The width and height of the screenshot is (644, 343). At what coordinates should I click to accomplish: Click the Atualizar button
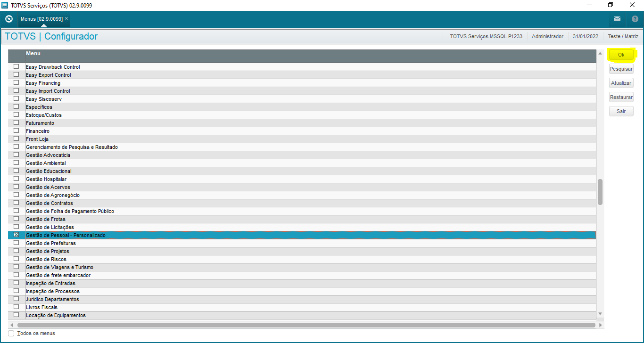click(x=621, y=83)
